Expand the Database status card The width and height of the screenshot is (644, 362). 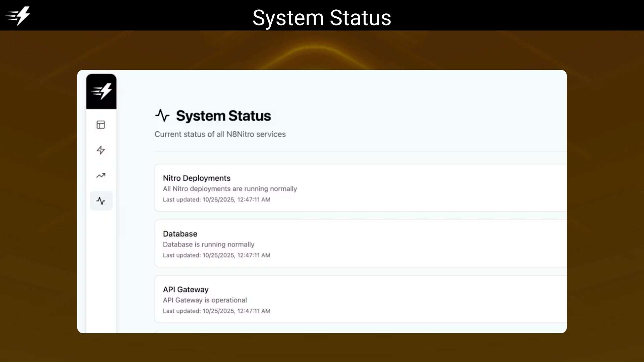pos(359,243)
